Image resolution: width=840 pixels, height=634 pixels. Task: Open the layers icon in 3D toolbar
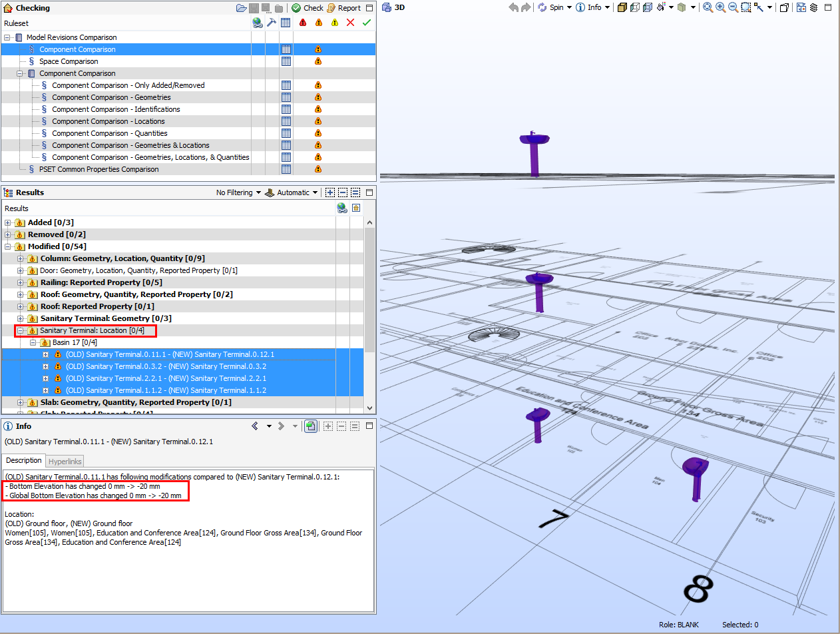(x=813, y=7)
